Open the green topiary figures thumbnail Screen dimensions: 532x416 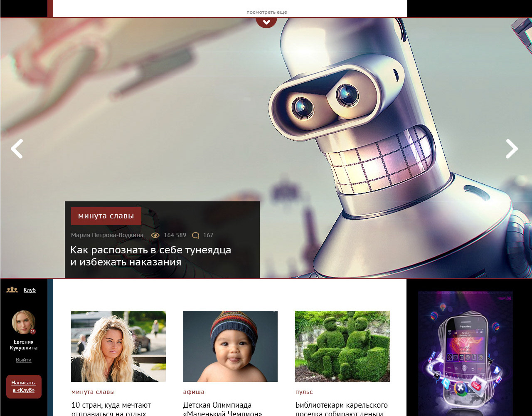342,347
